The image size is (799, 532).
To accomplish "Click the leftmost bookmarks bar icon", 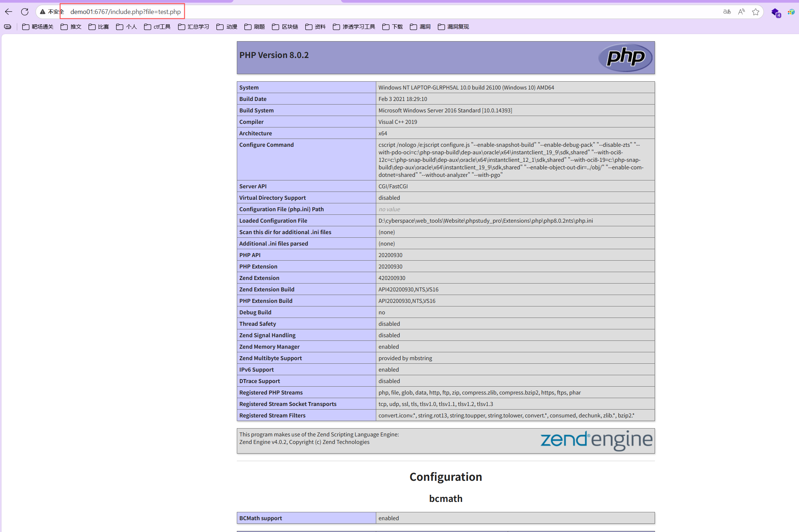I will [x=8, y=27].
